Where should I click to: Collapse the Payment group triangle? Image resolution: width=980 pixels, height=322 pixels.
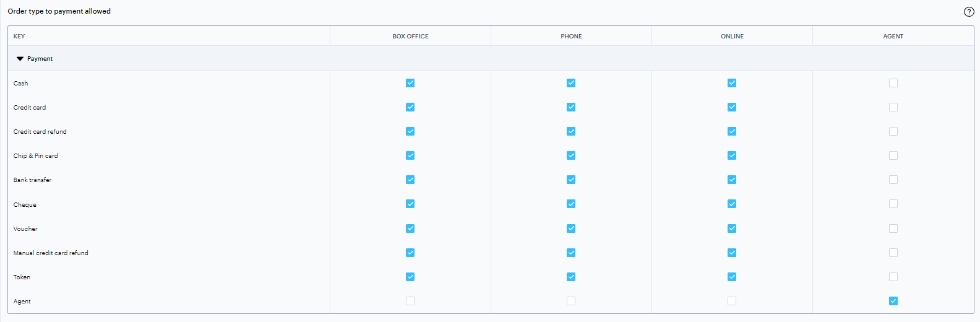tap(20, 59)
